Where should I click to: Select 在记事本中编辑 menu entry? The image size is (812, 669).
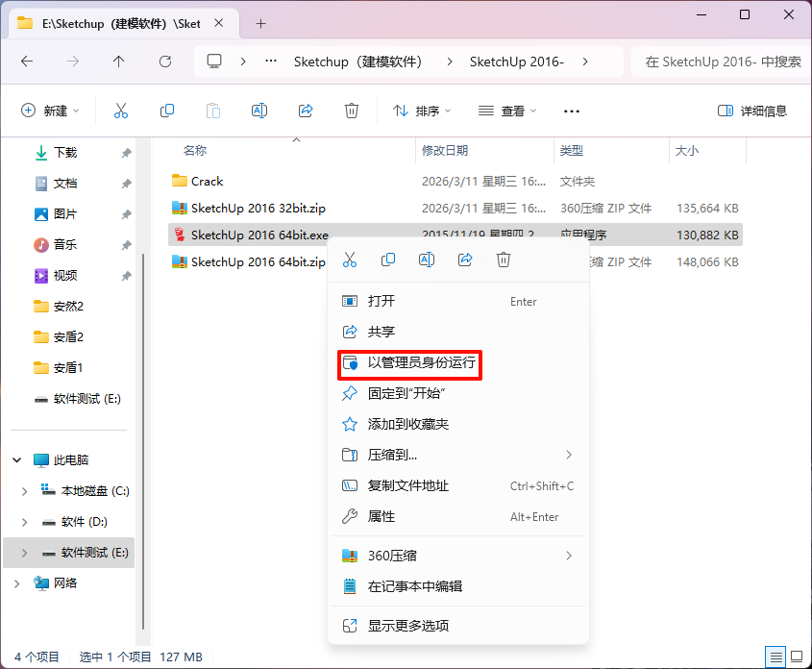(457, 586)
